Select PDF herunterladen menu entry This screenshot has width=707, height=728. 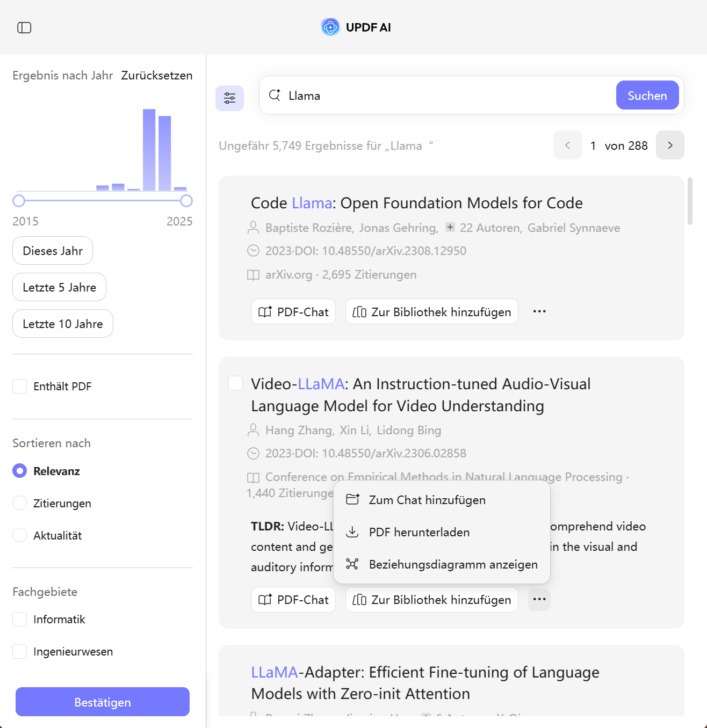(x=419, y=532)
